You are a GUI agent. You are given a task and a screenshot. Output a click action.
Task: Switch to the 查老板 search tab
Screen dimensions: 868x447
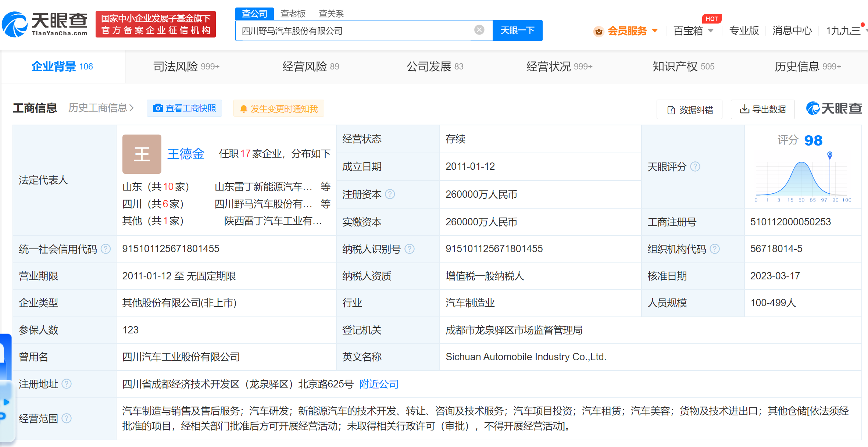coord(293,14)
